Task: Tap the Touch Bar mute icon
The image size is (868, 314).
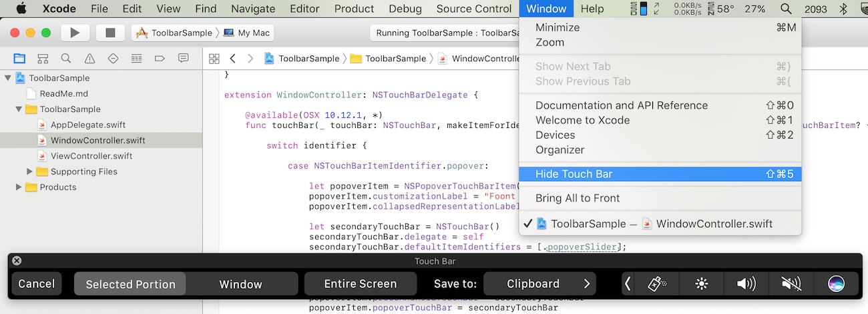Action: click(x=791, y=284)
